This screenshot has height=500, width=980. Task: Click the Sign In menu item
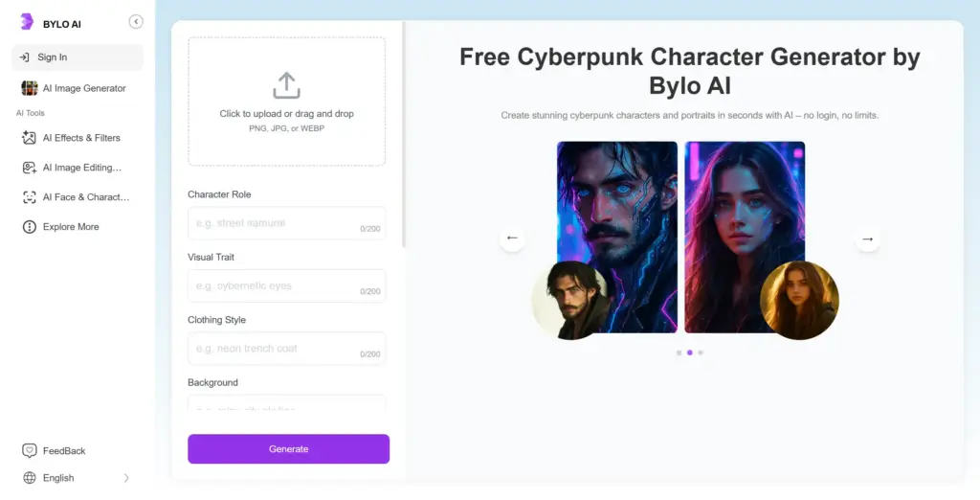pyautogui.click(x=78, y=57)
